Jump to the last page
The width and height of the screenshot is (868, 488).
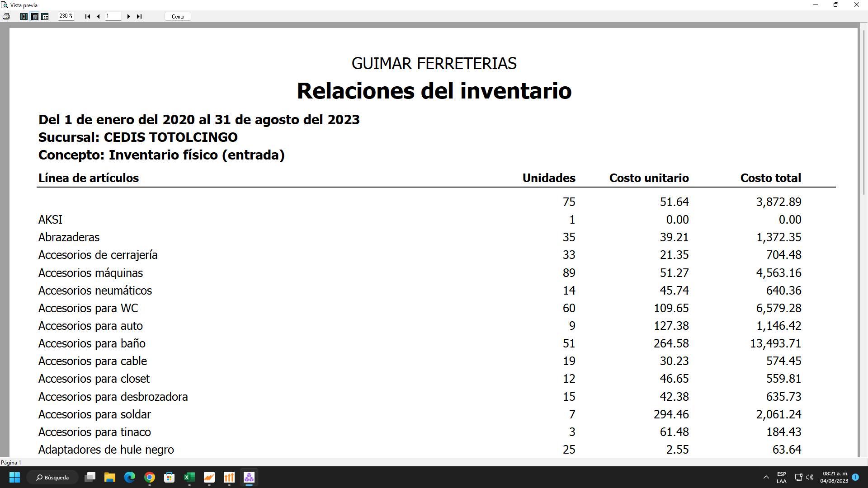click(x=139, y=16)
